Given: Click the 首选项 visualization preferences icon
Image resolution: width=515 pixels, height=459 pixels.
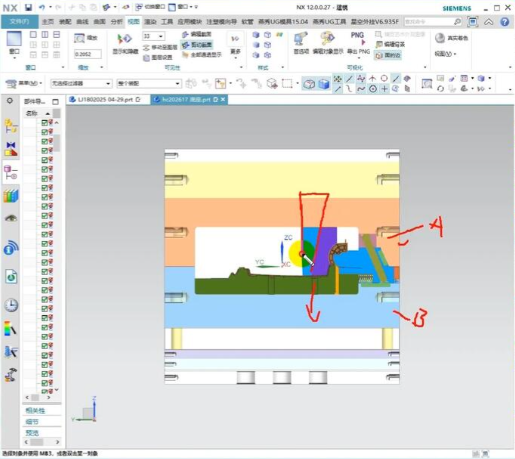Looking at the screenshot, I should click(x=301, y=39).
